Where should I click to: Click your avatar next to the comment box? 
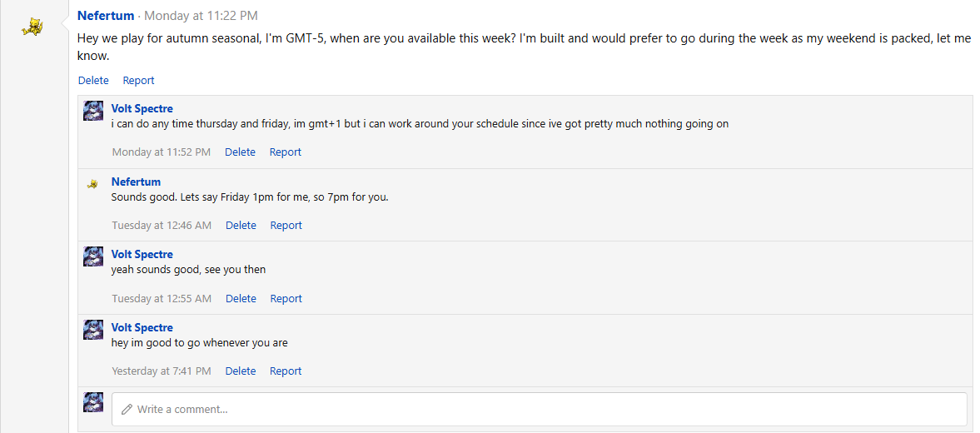pyautogui.click(x=93, y=401)
